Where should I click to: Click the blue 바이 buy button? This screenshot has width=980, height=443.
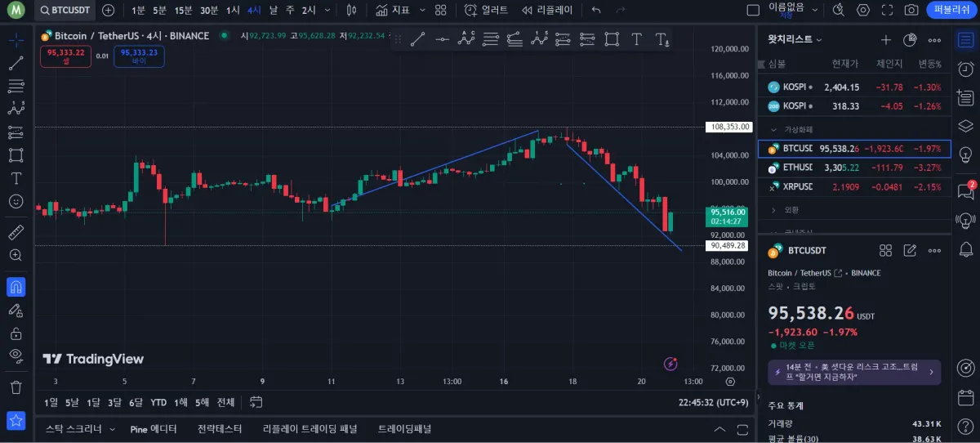pos(139,56)
